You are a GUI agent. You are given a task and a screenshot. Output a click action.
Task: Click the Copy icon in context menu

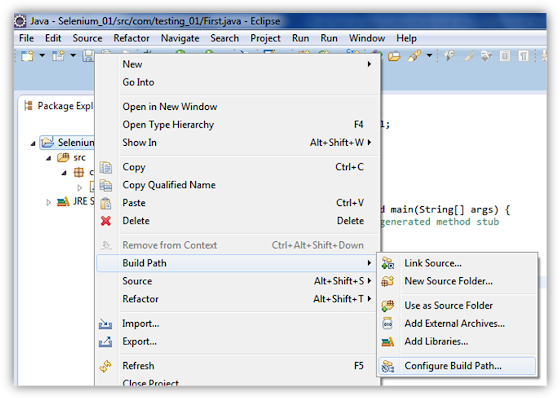106,167
